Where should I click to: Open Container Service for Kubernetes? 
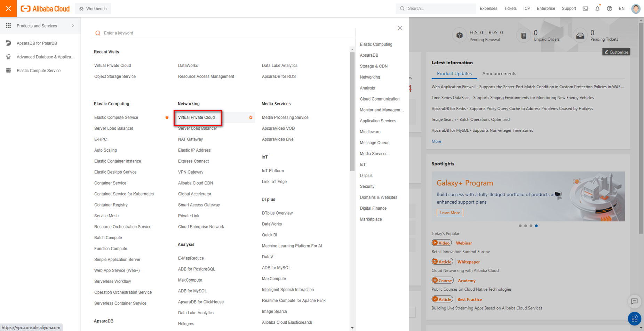pyautogui.click(x=124, y=194)
